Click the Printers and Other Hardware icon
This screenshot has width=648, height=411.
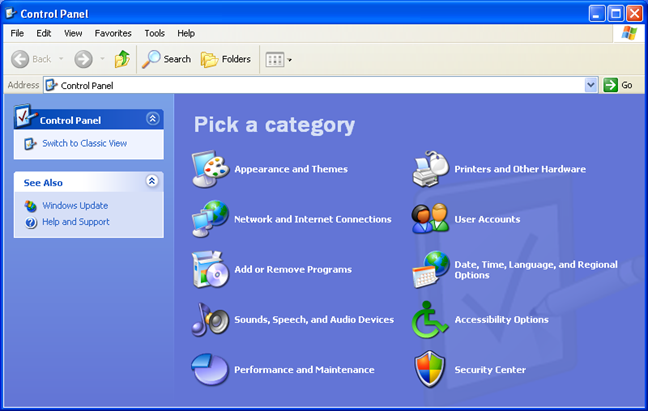pyautogui.click(x=431, y=169)
